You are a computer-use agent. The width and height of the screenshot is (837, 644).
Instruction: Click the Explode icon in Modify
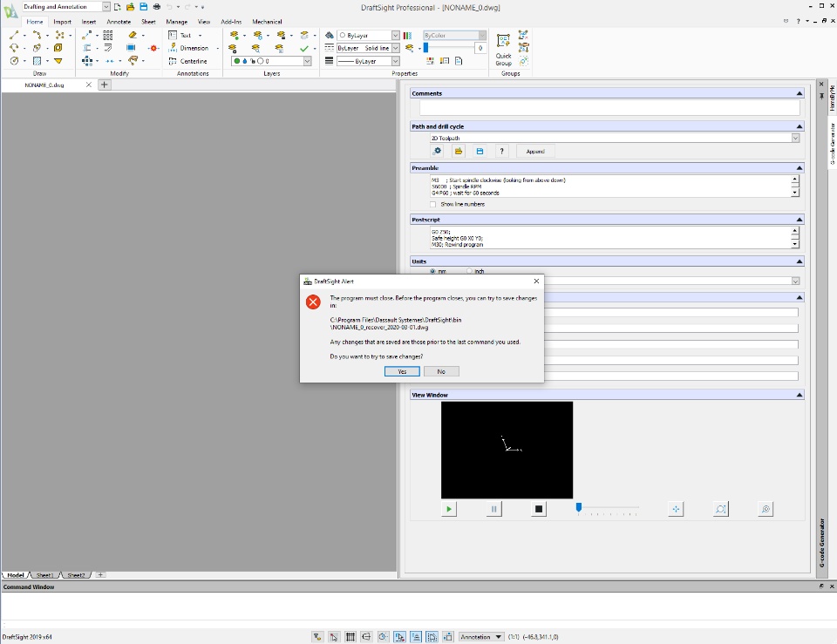coord(153,48)
